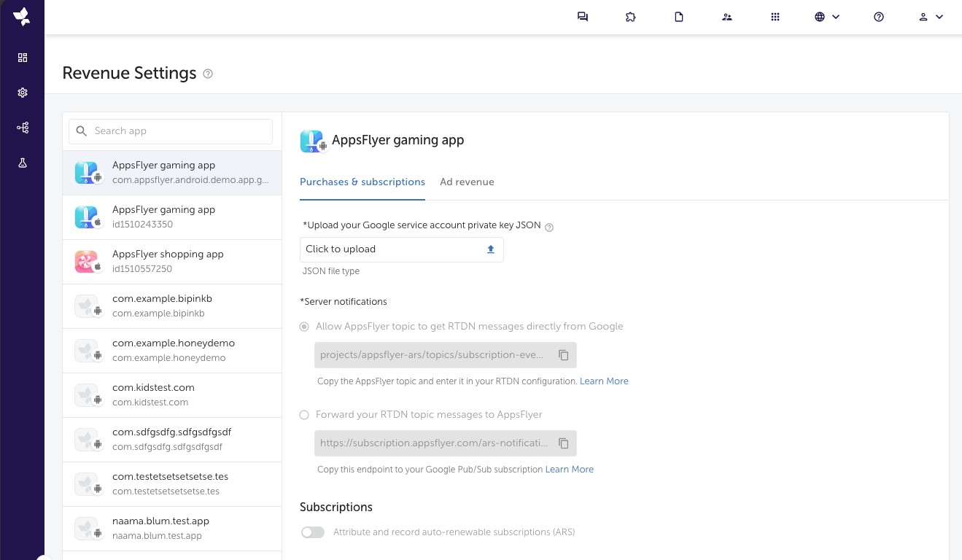This screenshot has width=962, height=560.
Task: Open the document icon in top bar
Action: (x=679, y=17)
